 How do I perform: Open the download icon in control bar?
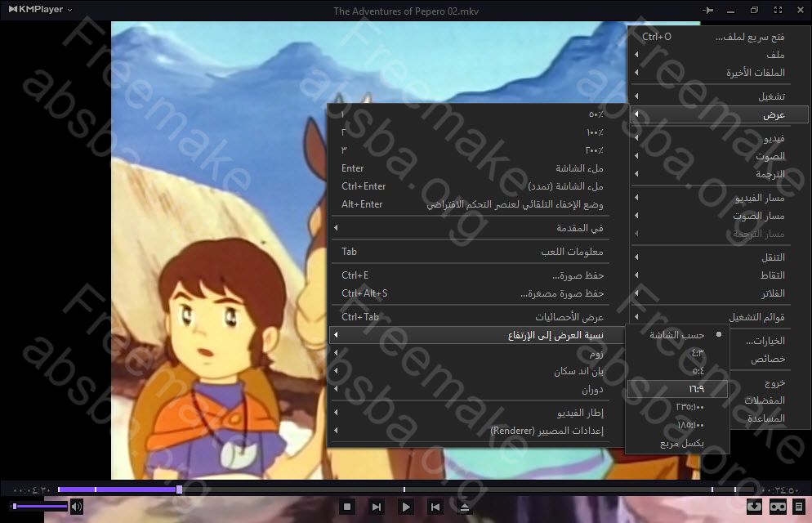[x=754, y=507]
